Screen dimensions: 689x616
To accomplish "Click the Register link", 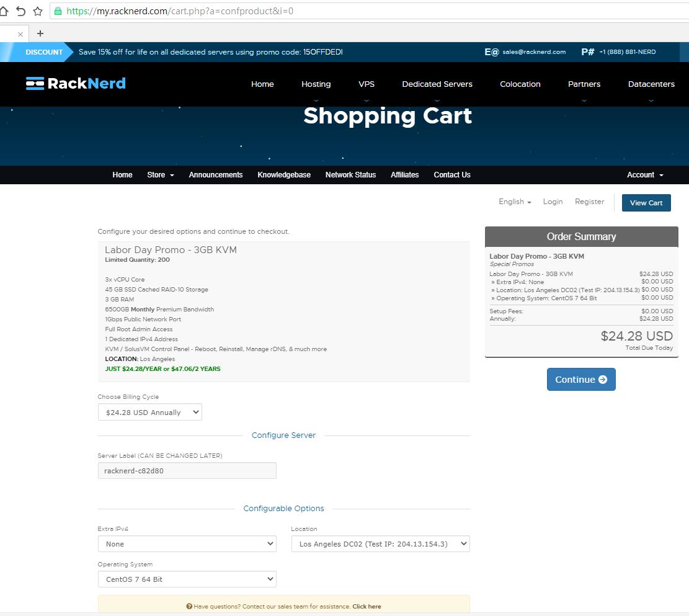I will [589, 202].
